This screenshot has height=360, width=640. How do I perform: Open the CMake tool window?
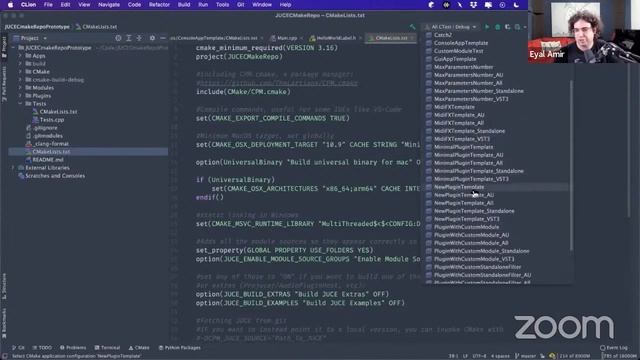pos(139,348)
